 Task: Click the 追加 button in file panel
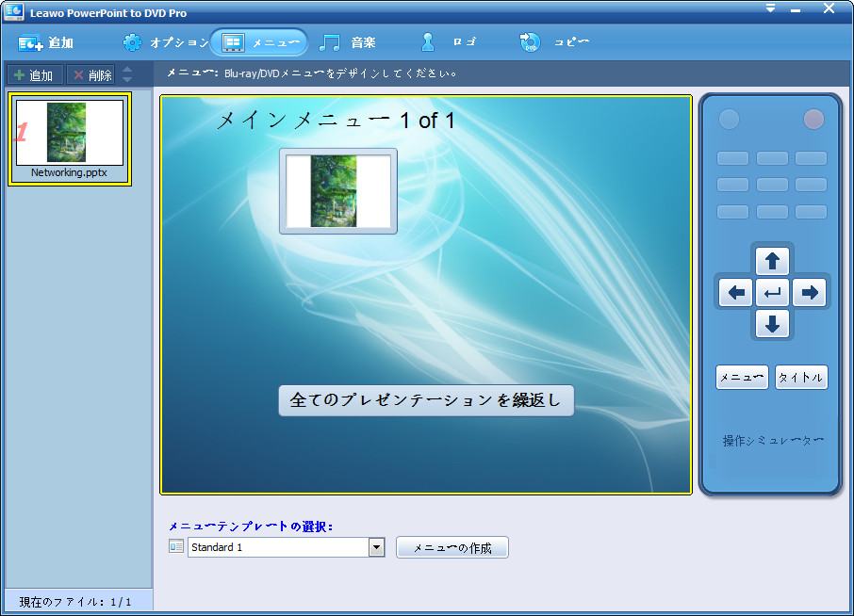pos(34,75)
